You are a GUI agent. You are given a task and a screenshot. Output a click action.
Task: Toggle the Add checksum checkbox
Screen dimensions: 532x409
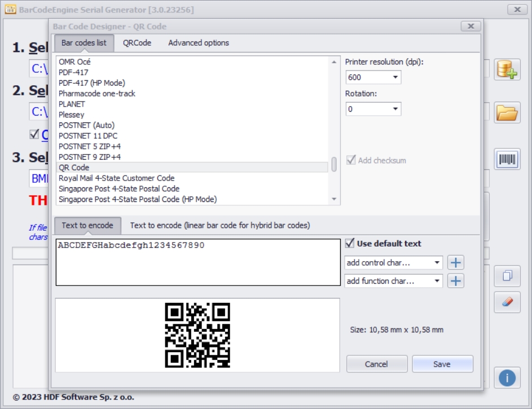[x=351, y=160]
